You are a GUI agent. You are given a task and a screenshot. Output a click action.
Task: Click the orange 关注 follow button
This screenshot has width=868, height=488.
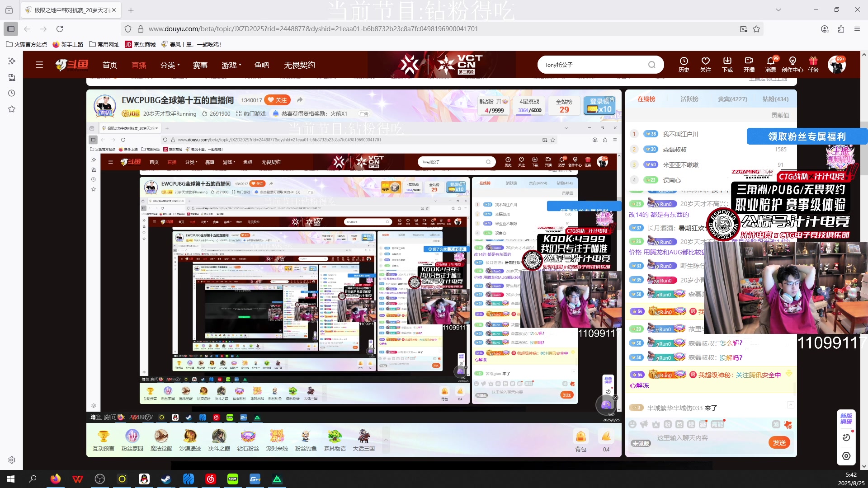pyautogui.click(x=278, y=100)
